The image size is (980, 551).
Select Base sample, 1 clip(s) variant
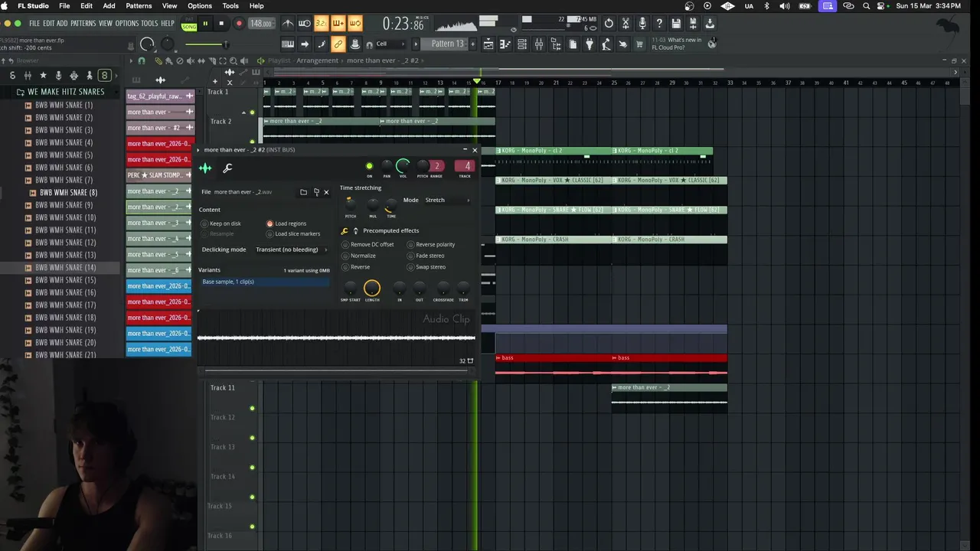[264, 282]
